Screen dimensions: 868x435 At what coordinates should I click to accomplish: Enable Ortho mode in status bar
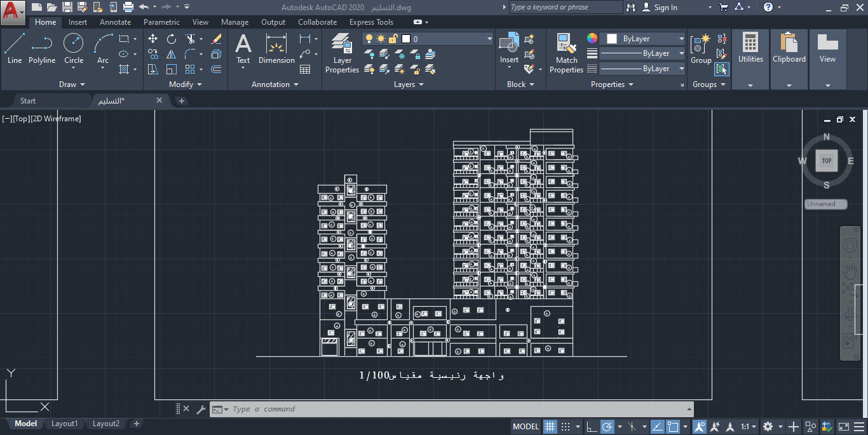(592, 426)
